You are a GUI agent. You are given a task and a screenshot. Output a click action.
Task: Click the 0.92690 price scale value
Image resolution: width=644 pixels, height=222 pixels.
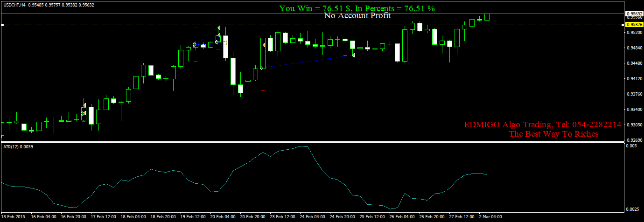click(x=635, y=140)
